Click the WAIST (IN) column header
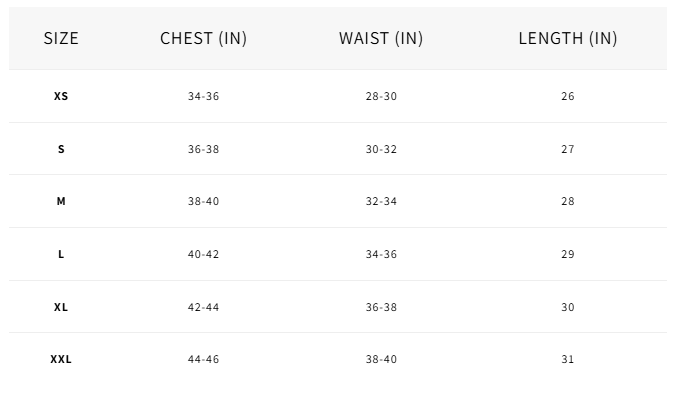 381,38
